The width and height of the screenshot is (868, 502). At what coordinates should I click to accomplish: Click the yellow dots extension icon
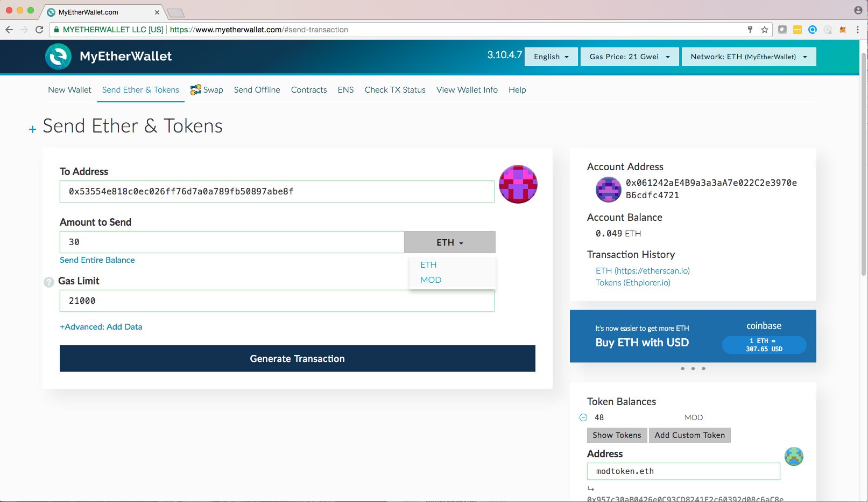pos(798,30)
